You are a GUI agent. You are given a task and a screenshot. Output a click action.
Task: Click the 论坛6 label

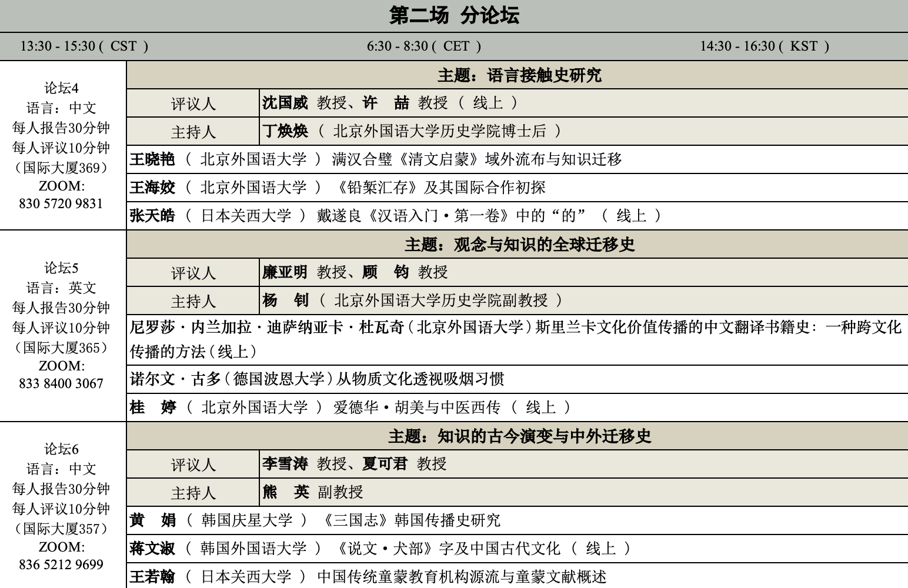(61, 450)
